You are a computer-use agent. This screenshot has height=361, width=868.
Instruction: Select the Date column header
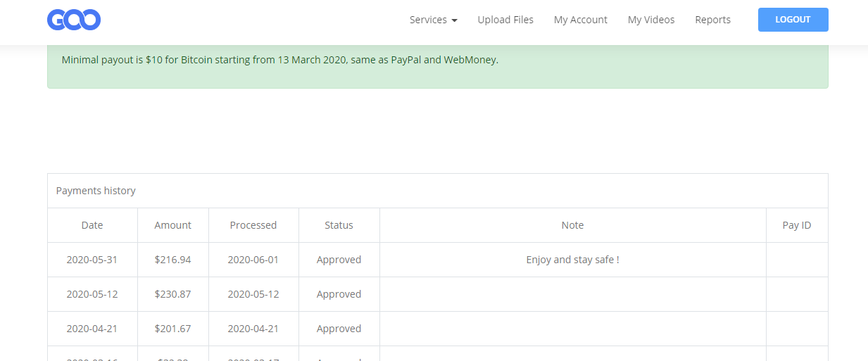(92, 225)
